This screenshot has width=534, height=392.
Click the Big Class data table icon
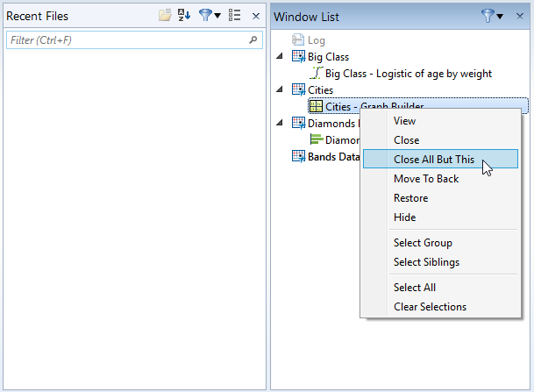click(x=298, y=56)
